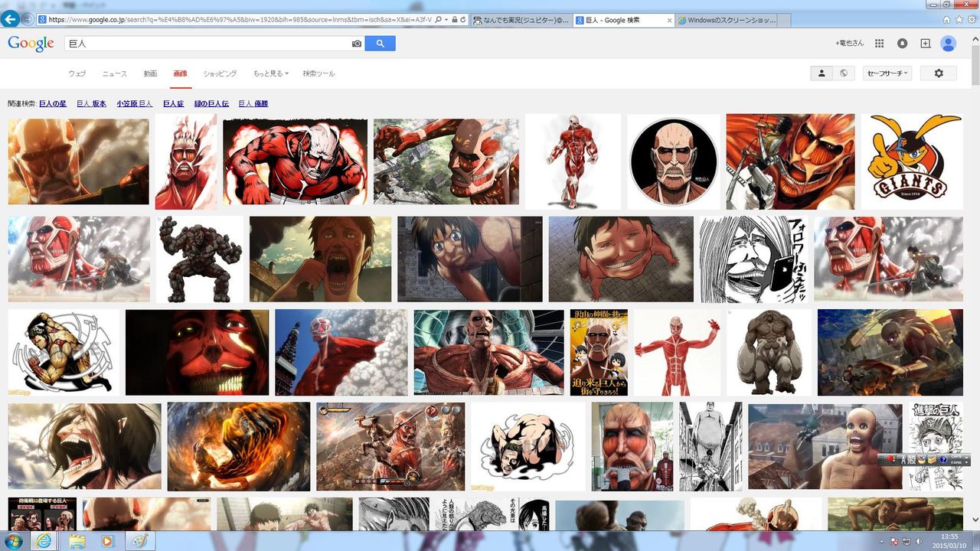The width and height of the screenshot is (980, 551).
Task: Switch to the なんでも実況(ジュピター) browser tab
Action: (x=521, y=20)
